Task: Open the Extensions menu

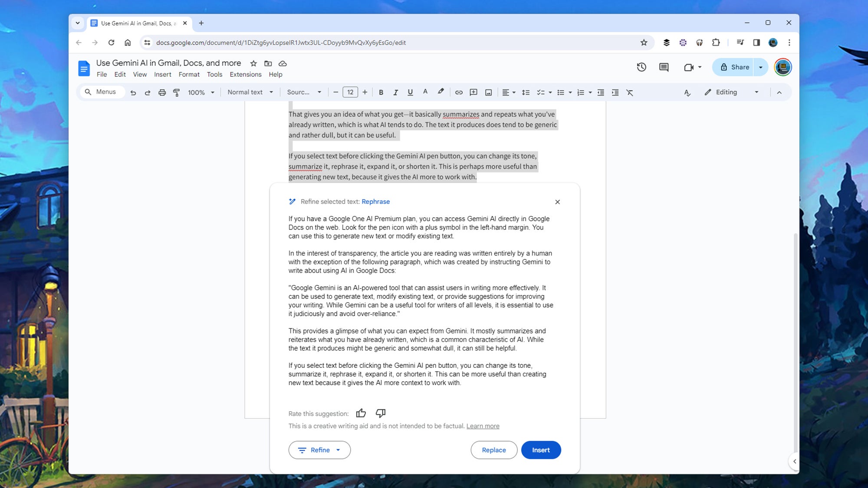Action: pos(245,74)
